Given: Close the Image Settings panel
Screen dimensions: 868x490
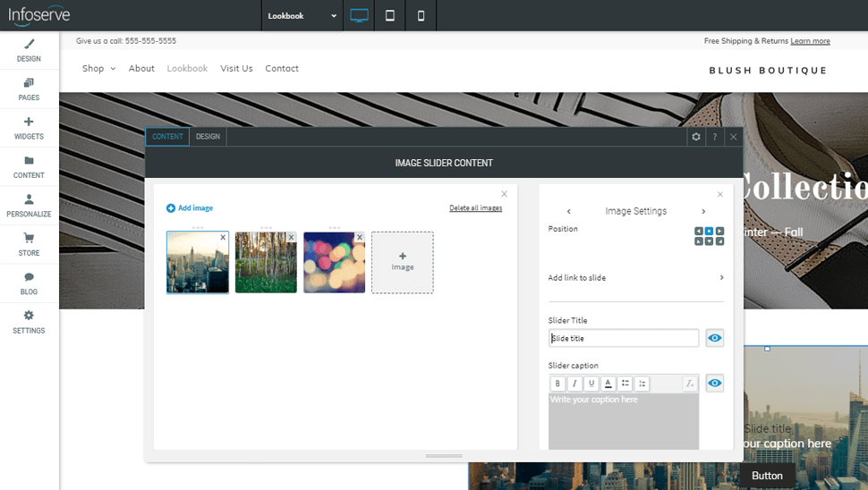Looking at the screenshot, I should click(x=720, y=194).
